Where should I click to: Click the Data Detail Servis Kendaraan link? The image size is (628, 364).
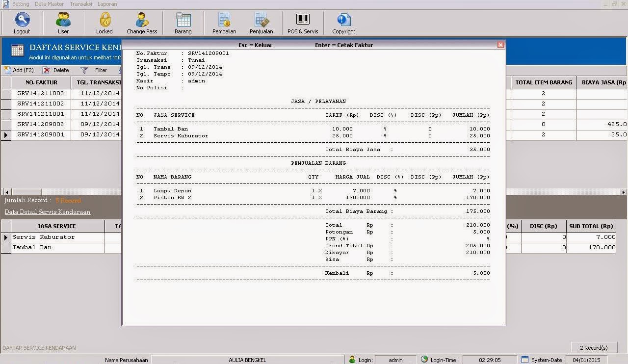click(x=48, y=212)
